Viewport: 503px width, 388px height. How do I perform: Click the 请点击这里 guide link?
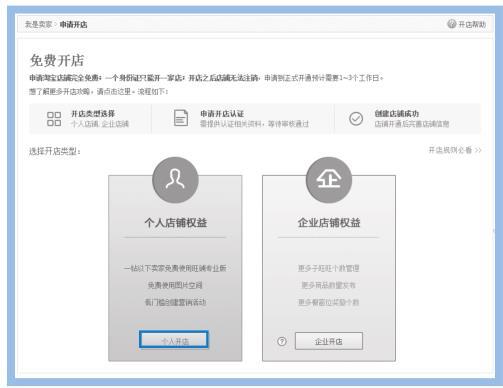(x=114, y=91)
